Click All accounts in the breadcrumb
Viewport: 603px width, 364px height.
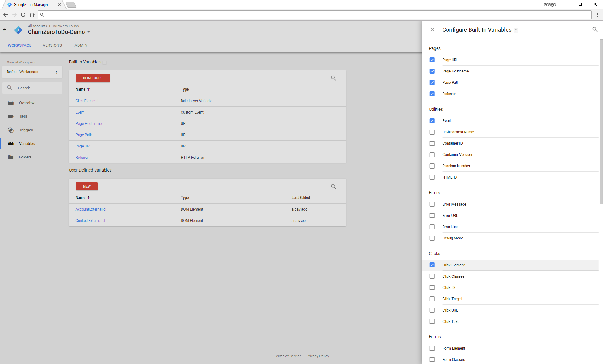click(37, 26)
